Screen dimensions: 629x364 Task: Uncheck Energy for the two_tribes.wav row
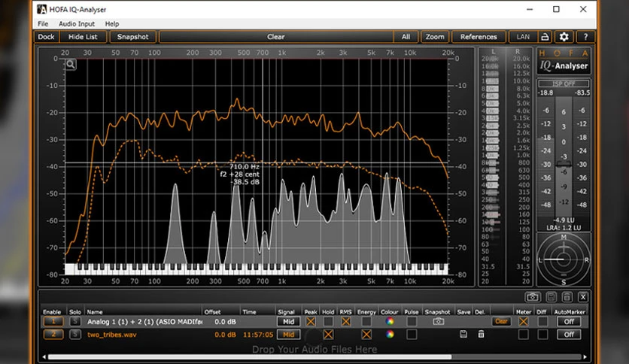pyautogui.click(x=366, y=334)
